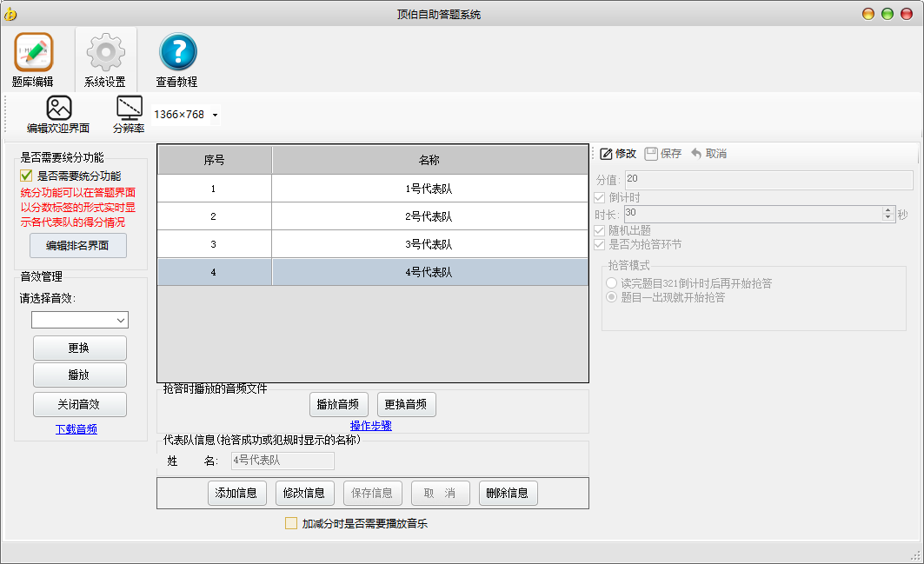924x564 pixels.
Task: Open the 1366×768 resolution dropdown
Action: coord(215,115)
